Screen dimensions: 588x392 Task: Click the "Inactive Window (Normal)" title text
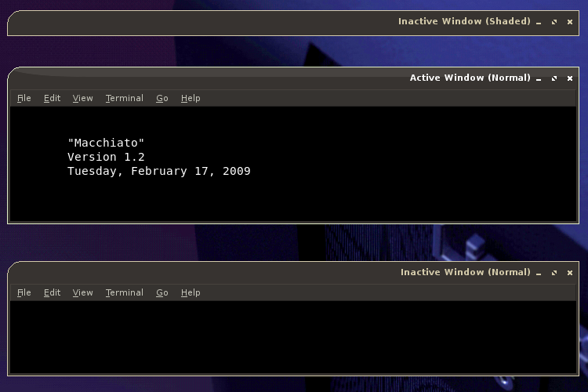pyautogui.click(x=466, y=272)
